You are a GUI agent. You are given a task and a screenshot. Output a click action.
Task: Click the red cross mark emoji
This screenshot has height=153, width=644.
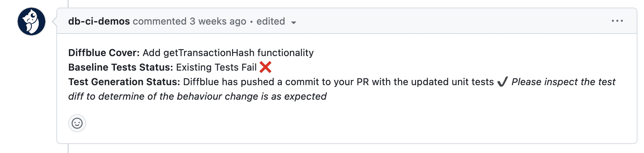click(x=265, y=67)
